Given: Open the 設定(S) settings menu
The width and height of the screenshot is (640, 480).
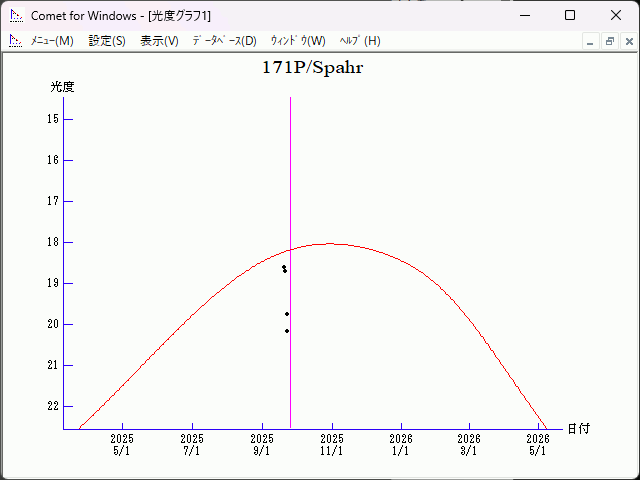Looking at the screenshot, I should pyautogui.click(x=107, y=41).
